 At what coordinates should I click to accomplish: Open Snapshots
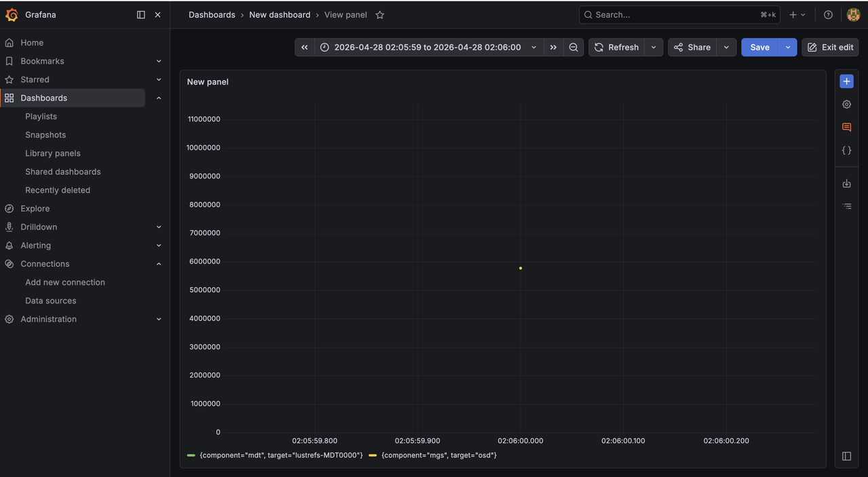(45, 135)
